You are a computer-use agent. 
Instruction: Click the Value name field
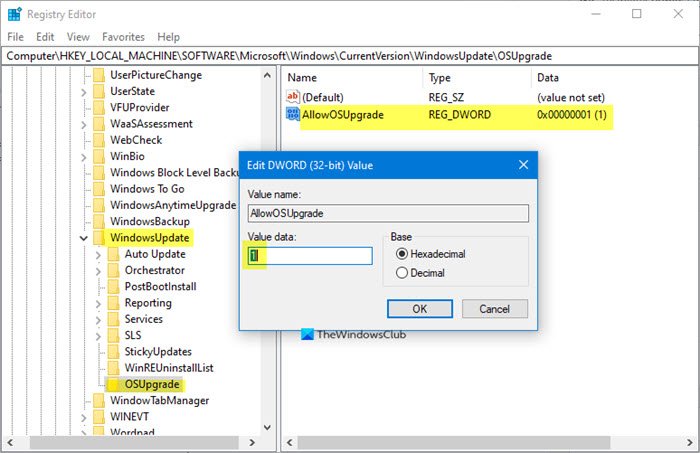(388, 213)
